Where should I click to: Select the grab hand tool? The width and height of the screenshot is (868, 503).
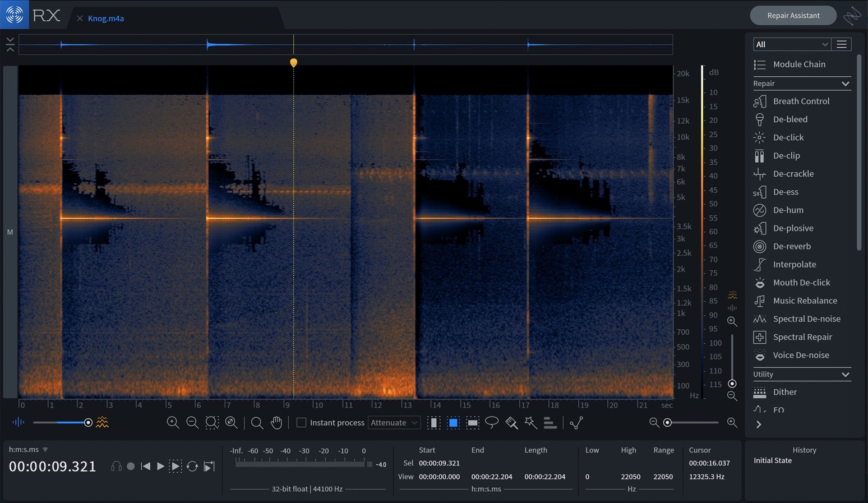(x=276, y=423)
